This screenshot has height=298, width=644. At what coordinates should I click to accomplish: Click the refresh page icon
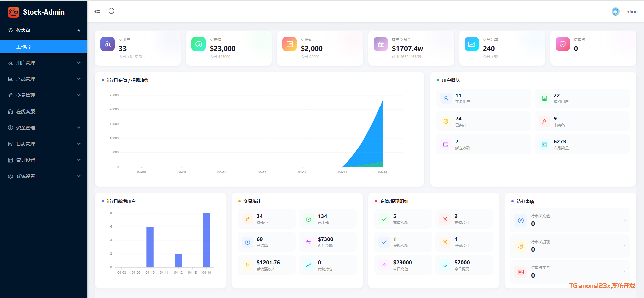pos(111,11)
